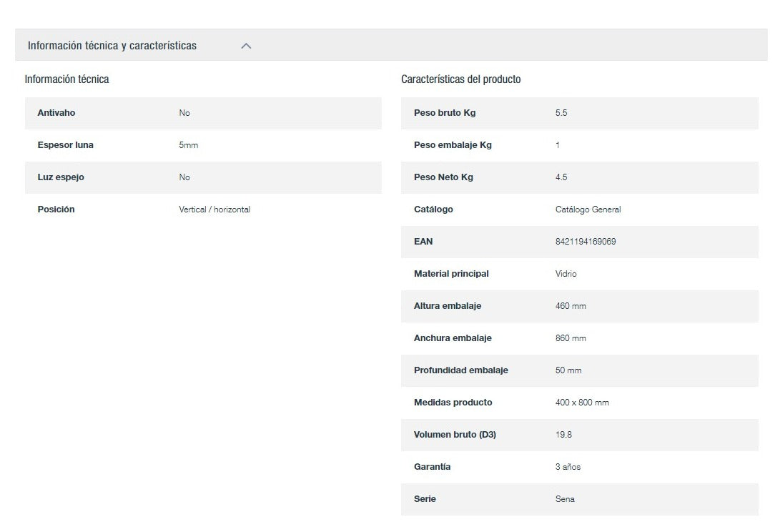
Task: Click the Medidas producto 400 x 800 mm
Action: (x=582, y=403)
